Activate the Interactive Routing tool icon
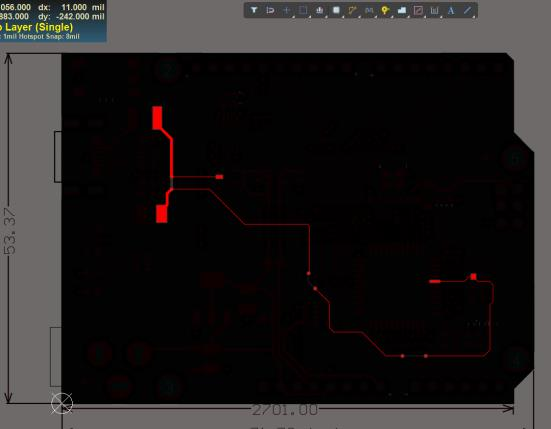This screenshot has height=429, width=551. [352, 10]
